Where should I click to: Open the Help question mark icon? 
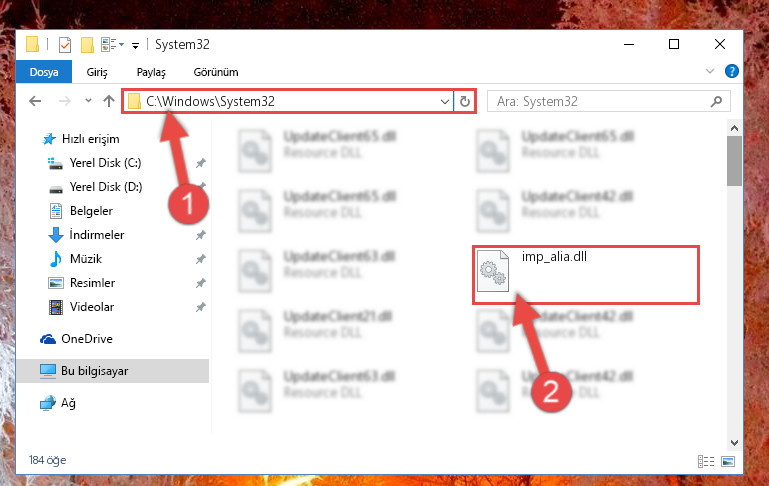[731, 72]
